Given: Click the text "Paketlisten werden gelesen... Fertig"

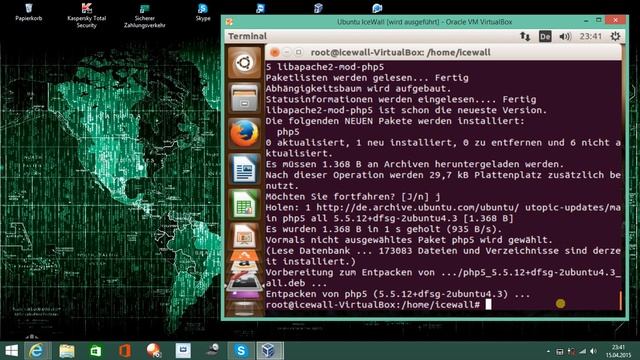Looking at the screenshot, I should (367, 78).
